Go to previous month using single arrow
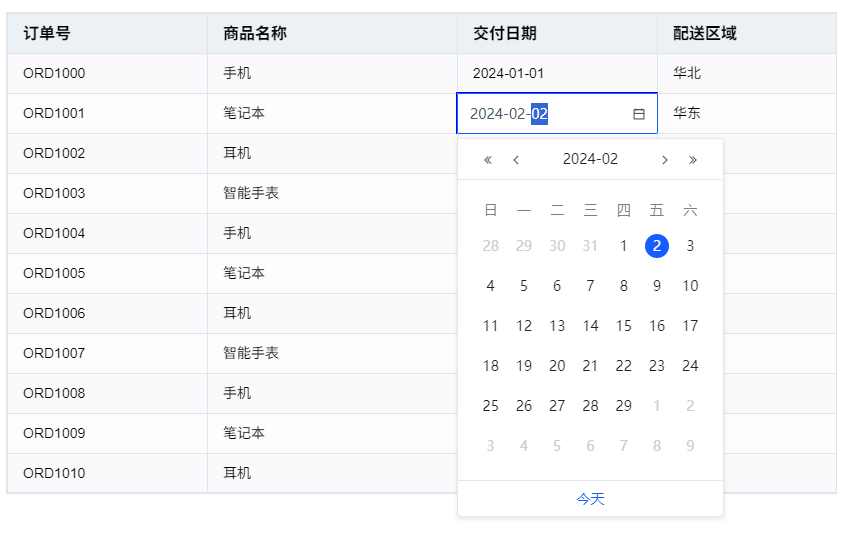The image size is (845, 536). [516, 160]
